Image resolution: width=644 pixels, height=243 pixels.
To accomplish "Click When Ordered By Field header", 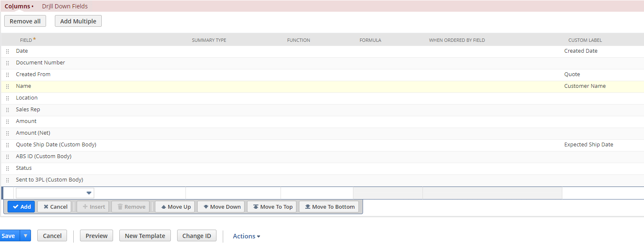I will [457, 40].
